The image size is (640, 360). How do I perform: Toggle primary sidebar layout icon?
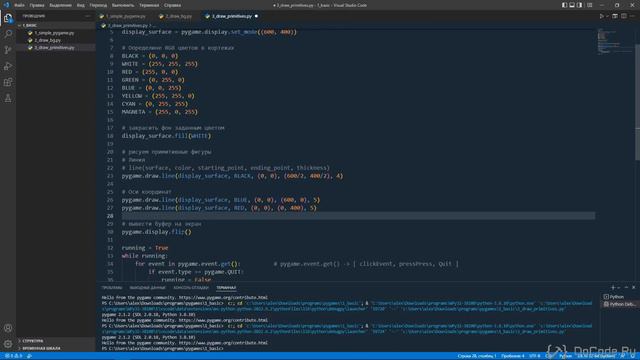click(564, 5)
